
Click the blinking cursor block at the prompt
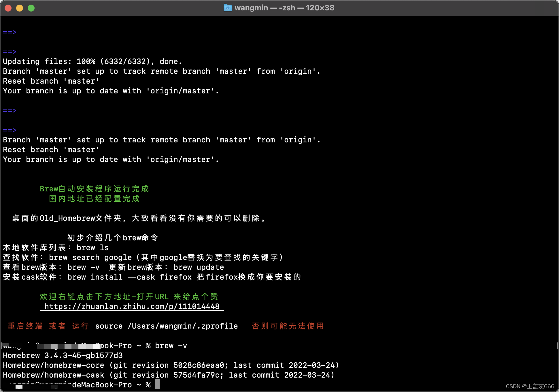(x=157, y=384)
